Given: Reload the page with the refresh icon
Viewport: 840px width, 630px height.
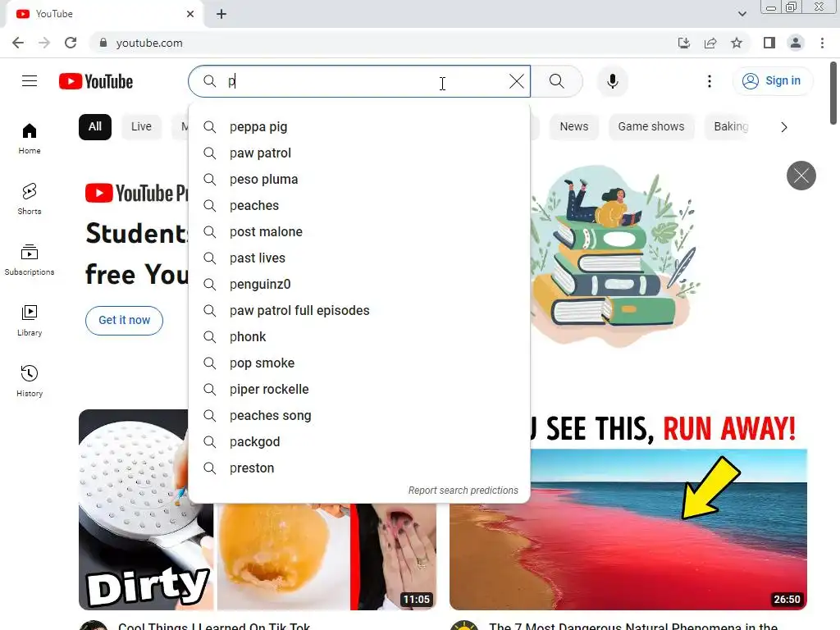Looking at the screenshot, I should tap(71, 43).
